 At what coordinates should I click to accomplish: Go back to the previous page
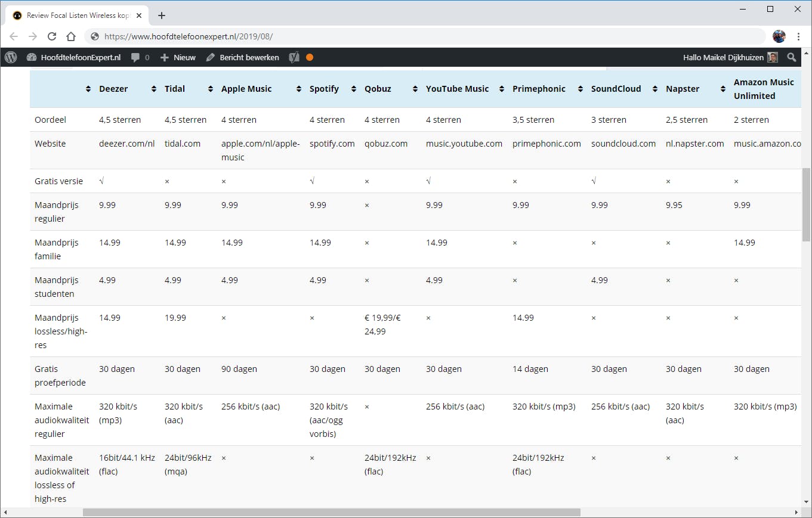coord(14,36)
